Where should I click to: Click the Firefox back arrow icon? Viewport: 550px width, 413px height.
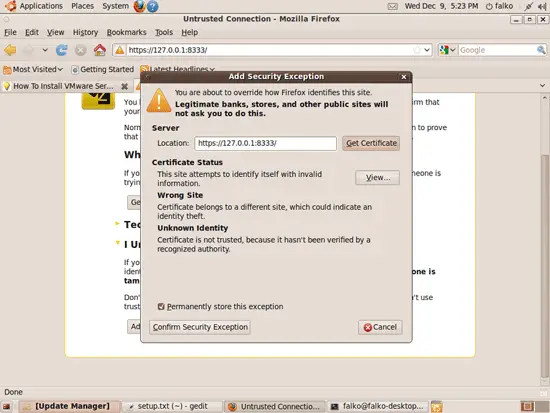(x=11, y=50)
